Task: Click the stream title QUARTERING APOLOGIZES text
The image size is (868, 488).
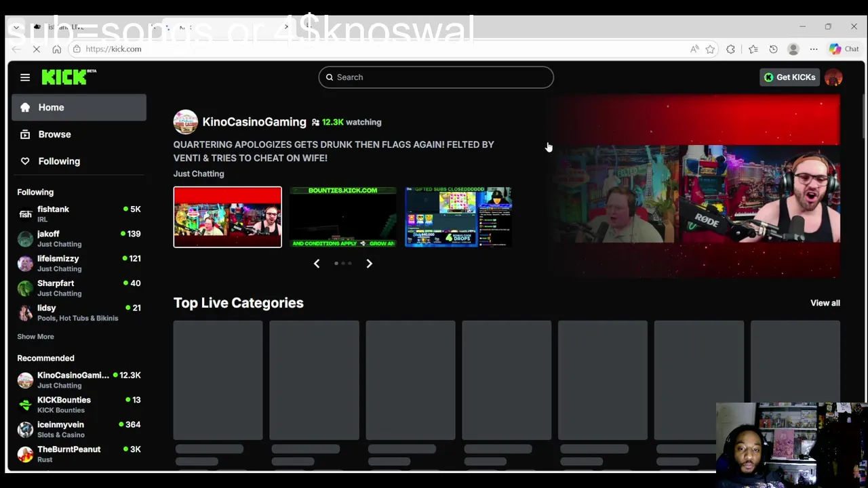Action: click(334, 151)
